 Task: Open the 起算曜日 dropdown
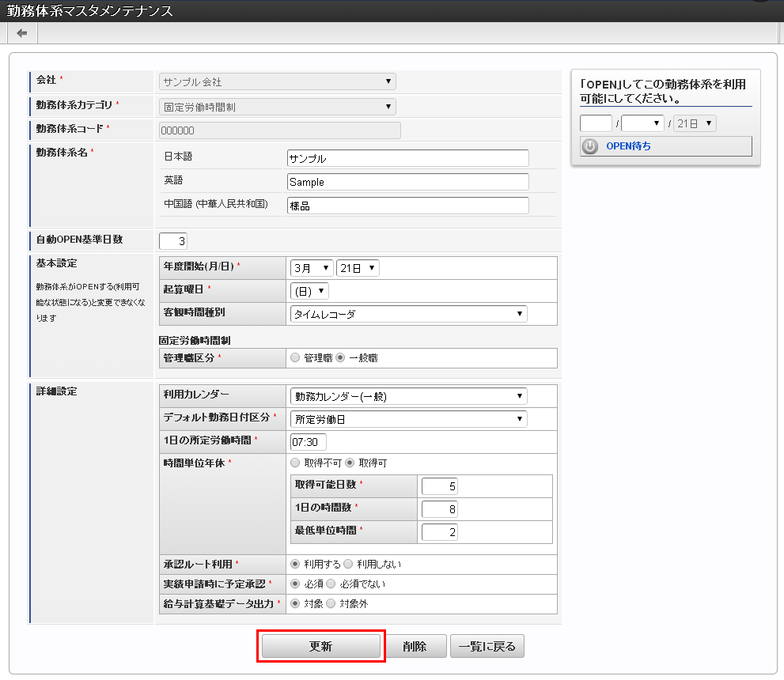point(309,291)
